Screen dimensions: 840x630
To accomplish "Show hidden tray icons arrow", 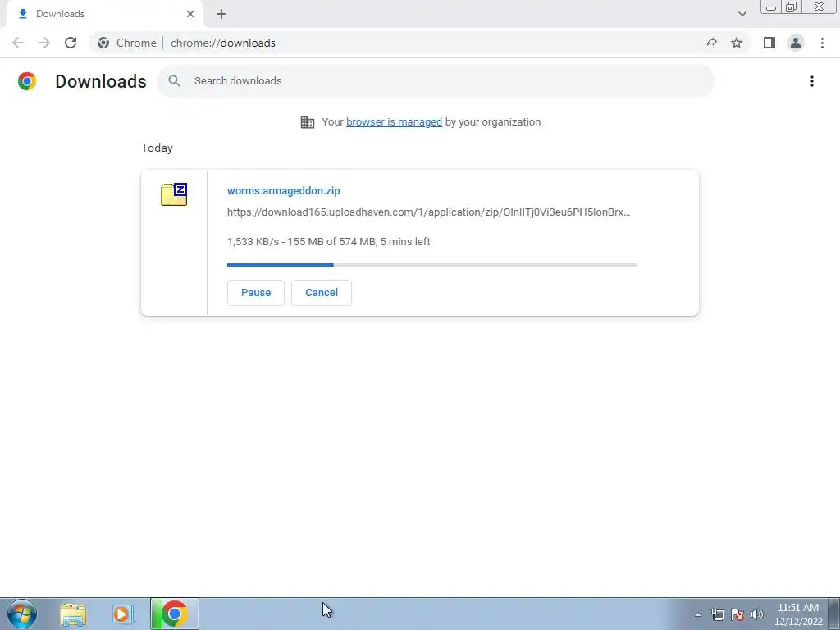I will pos(697,614).
